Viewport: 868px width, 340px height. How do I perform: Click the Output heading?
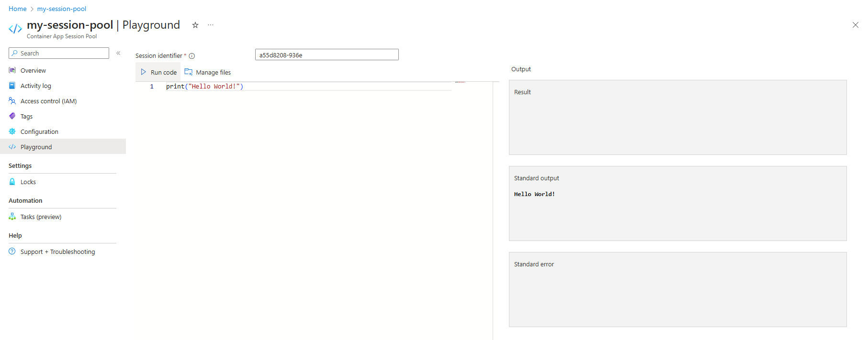[521, 69]
